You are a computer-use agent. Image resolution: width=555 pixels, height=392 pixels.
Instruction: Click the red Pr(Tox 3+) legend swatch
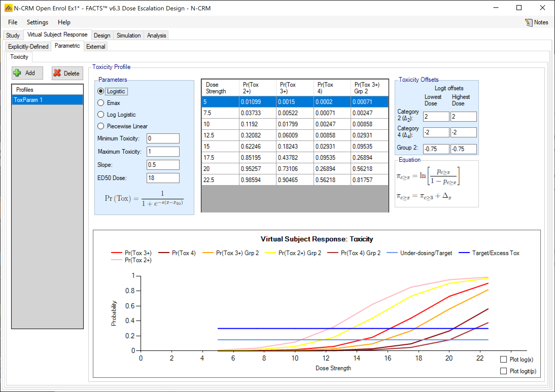[117, 253]
